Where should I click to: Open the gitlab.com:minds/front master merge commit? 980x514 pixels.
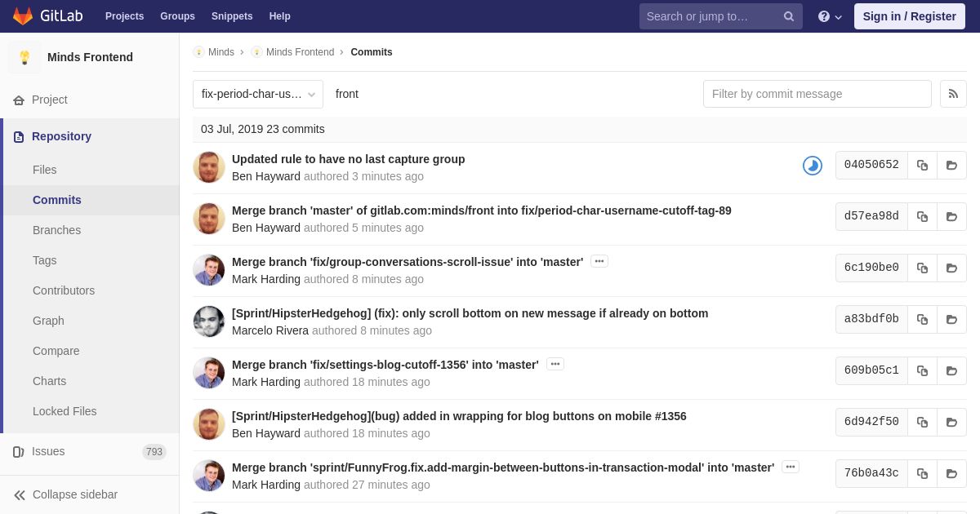pyautogui.click(x=482, y=210)
